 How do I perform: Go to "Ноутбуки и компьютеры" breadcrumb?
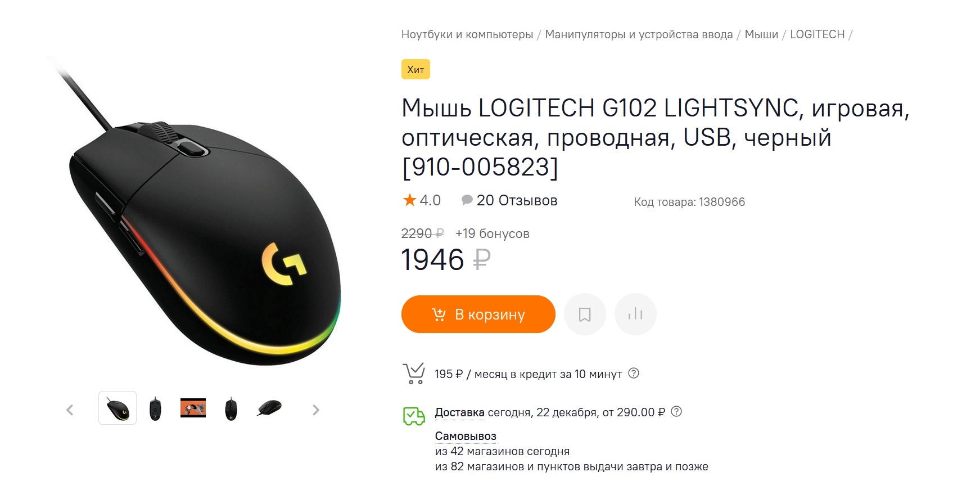click(467, 34)
